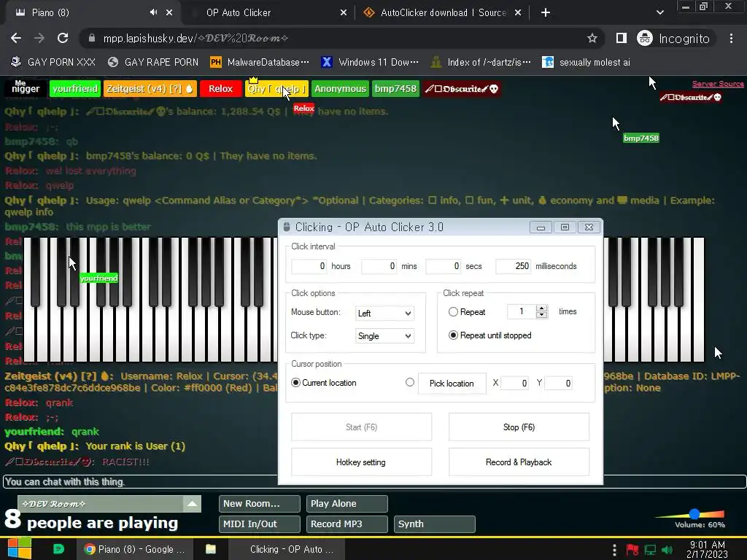Viewport: 747px width, 560px height.
Task: Click the Record MP3 button
Action: coord(347,524)
